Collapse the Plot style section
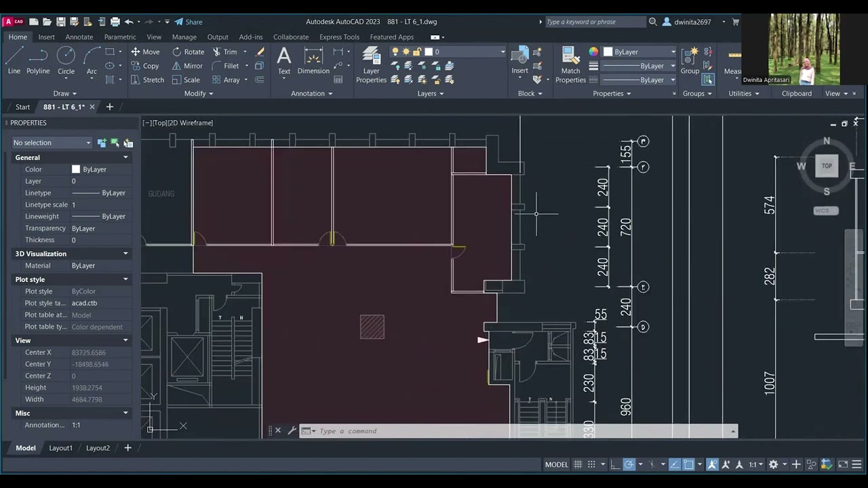 tap(125, 279)
